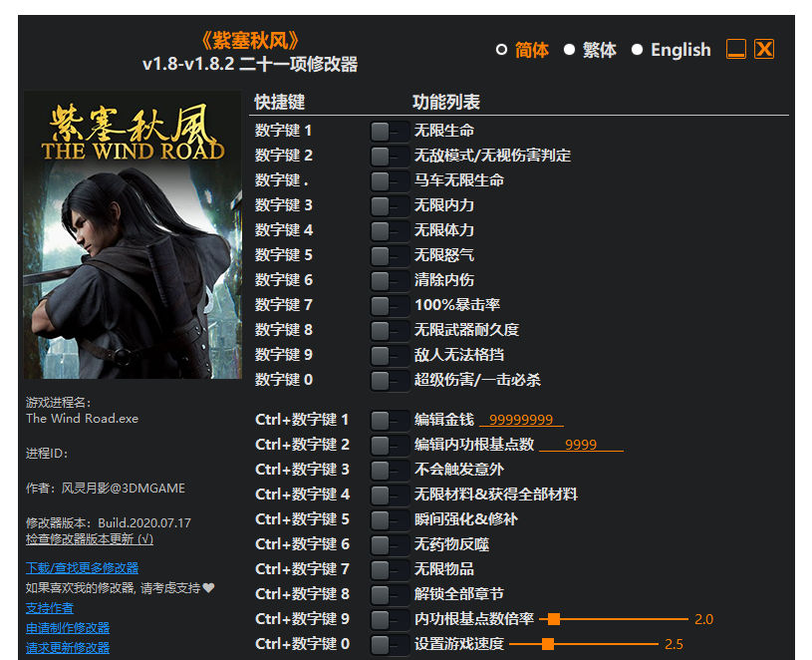The image size is (812, 660).
Task: Toggle 编辑金钱 switch
Action: [x=390, y=420]
